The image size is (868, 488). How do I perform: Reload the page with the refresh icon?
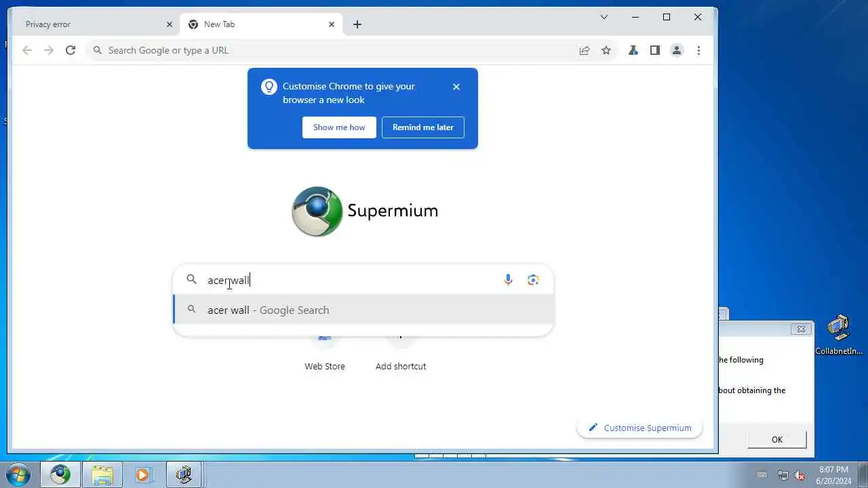click(71, 50)
